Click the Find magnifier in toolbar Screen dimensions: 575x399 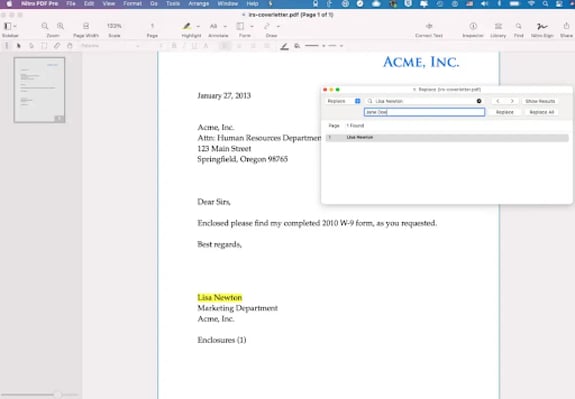[519, 26]
